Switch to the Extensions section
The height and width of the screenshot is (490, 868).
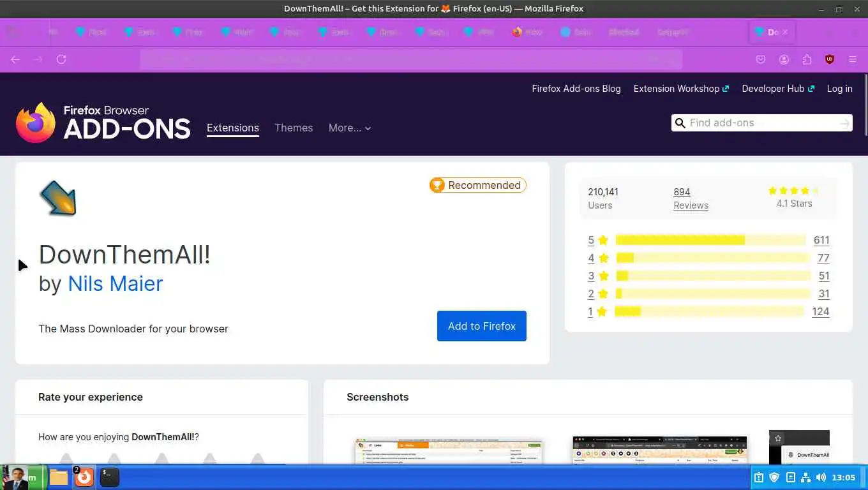pyautogui.click(x=233, y=128)
